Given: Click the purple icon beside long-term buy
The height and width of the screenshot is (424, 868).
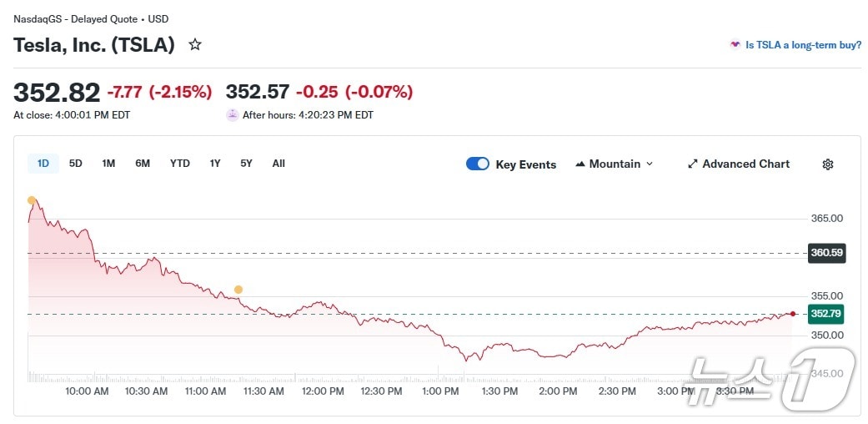Looking at the screenshot, I should click(x=735, y=45).
